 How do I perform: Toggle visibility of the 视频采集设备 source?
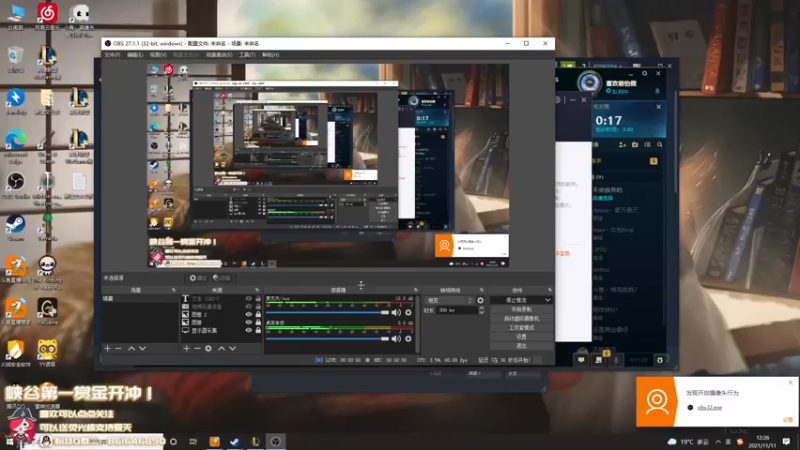[x=248, y=307]
